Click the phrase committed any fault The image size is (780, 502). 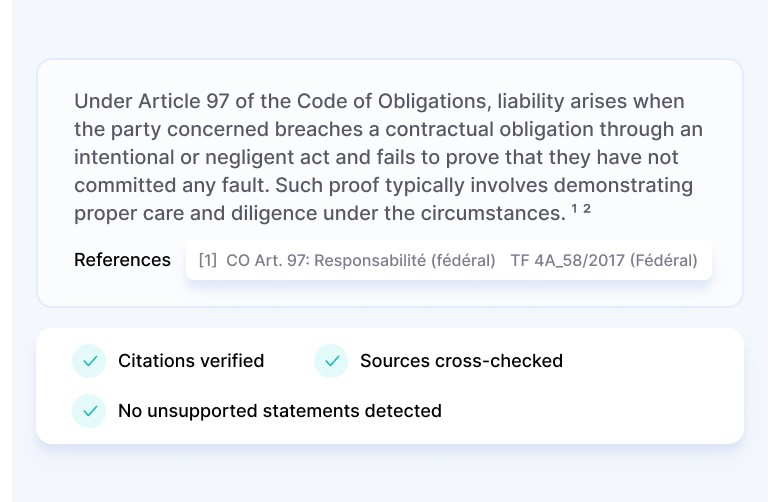(171, 185)
